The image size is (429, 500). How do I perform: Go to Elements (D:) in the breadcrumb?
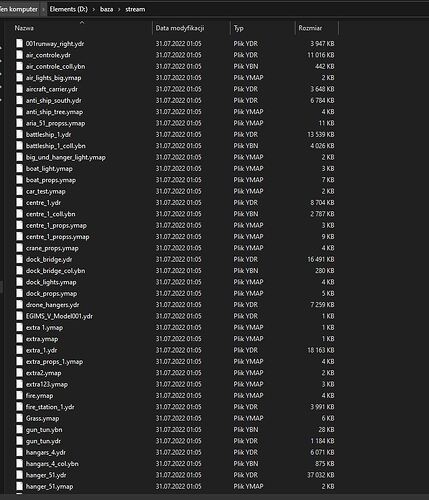click(x=69, y=9)
